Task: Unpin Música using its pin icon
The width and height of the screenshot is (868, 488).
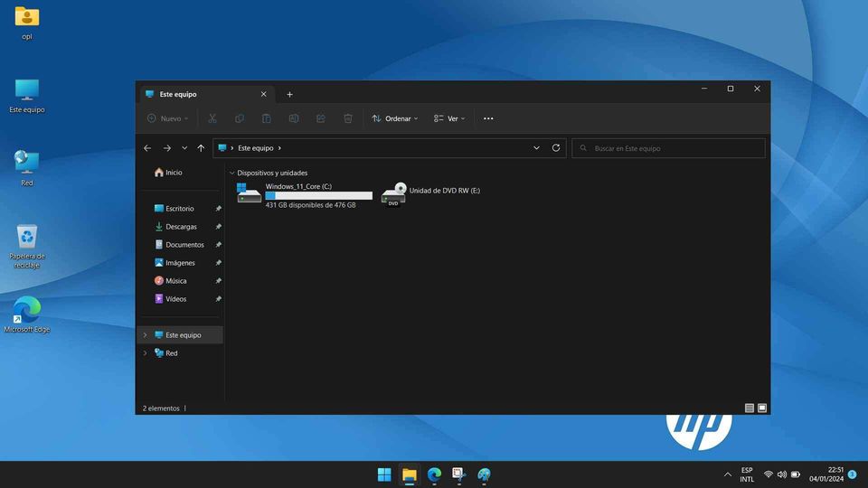Action: [x=218, y=281]
